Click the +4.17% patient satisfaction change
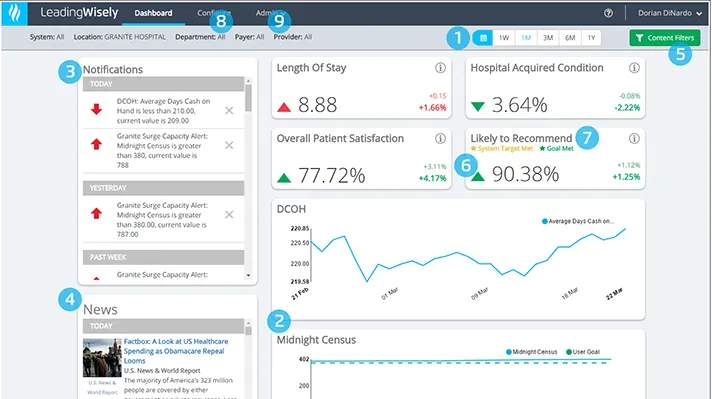Screen dimensions: 712x399 click(x=432, y=178)
